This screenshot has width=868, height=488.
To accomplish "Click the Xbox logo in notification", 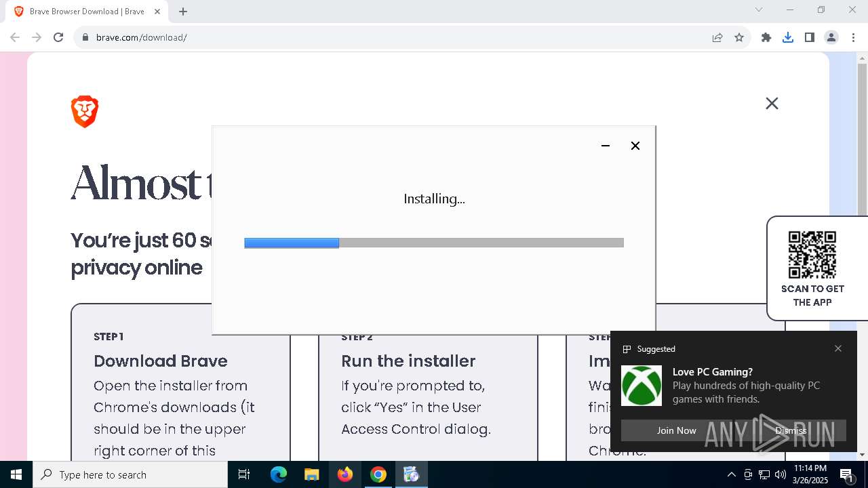I will click(x=642, y=386).
